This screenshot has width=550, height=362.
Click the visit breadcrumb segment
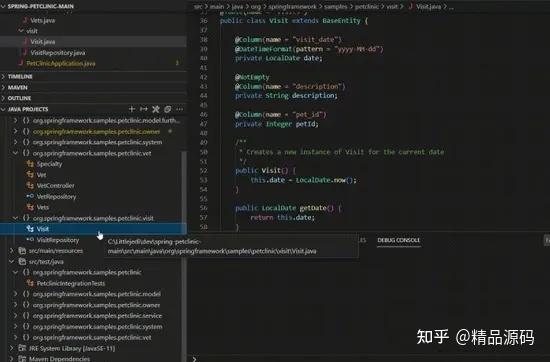point(392,6)
